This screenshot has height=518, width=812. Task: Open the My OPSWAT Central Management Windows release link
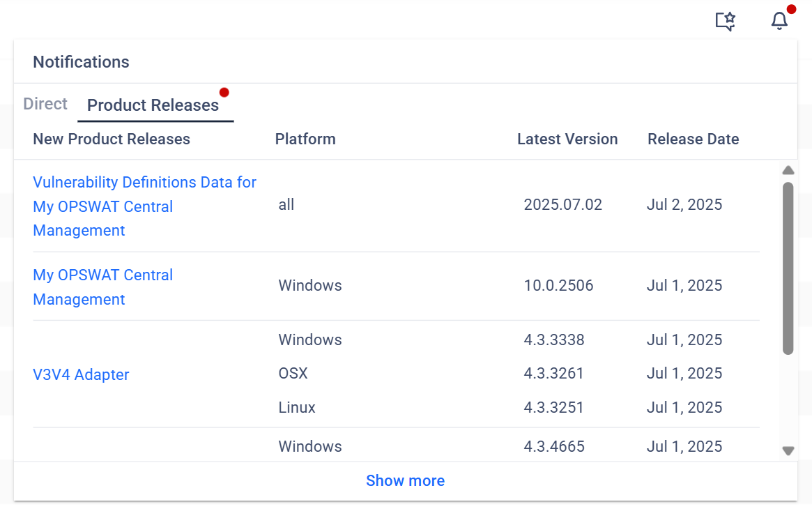pos(102,287)
